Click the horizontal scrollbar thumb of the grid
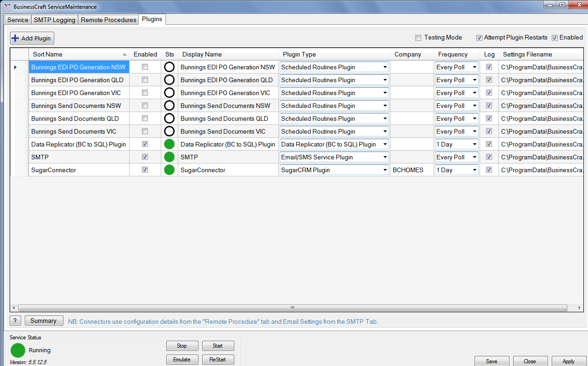Viewport: 588px width, 366px height. pos(292,308)
